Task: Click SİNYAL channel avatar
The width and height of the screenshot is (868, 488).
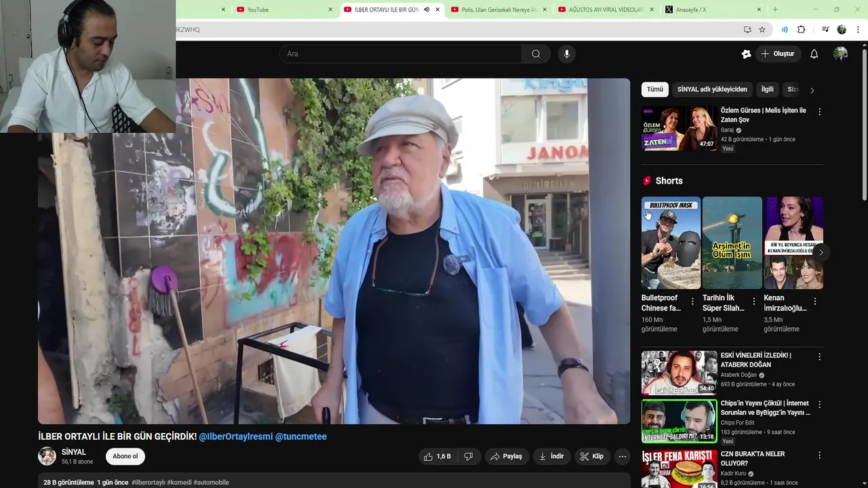Action: pos(47,456)
